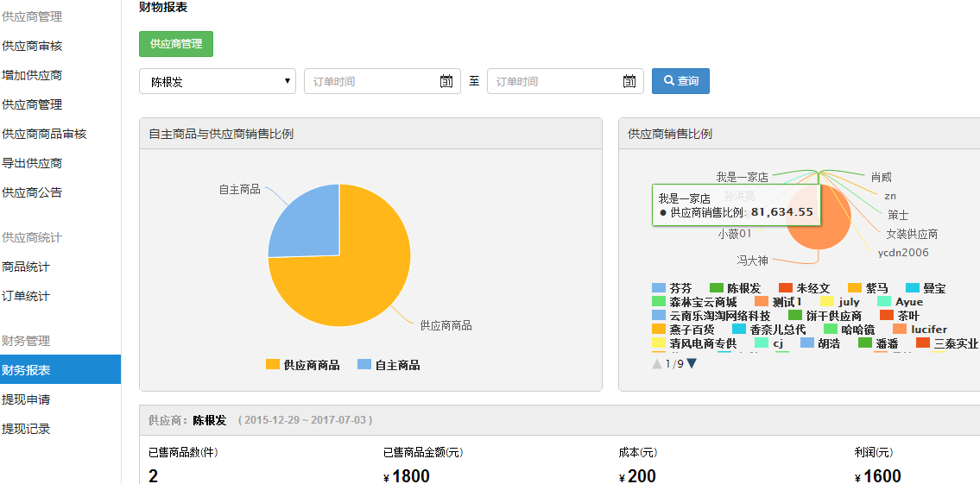Focus the first 订单时间 date input

371,81
